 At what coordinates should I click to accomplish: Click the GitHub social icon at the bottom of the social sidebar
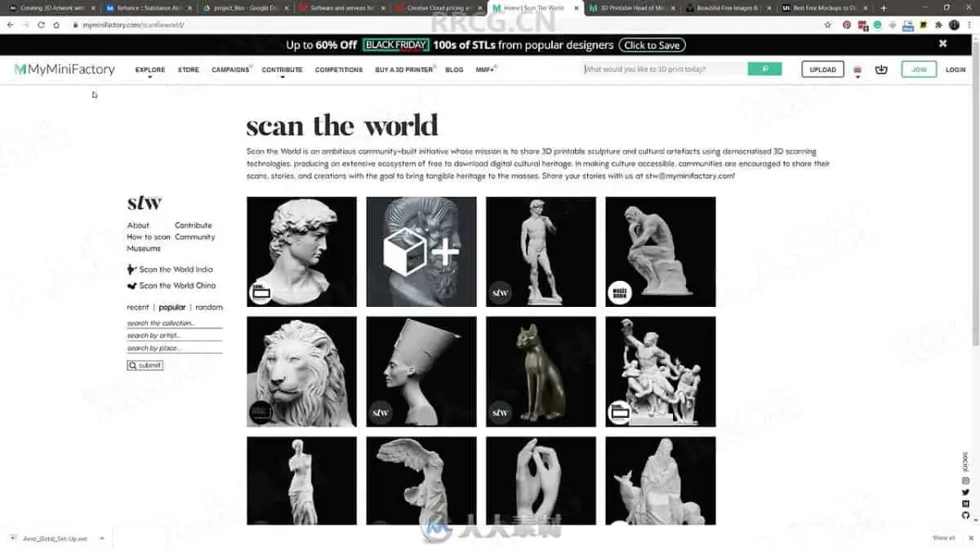pyautogui.click(x=965, y=515)
